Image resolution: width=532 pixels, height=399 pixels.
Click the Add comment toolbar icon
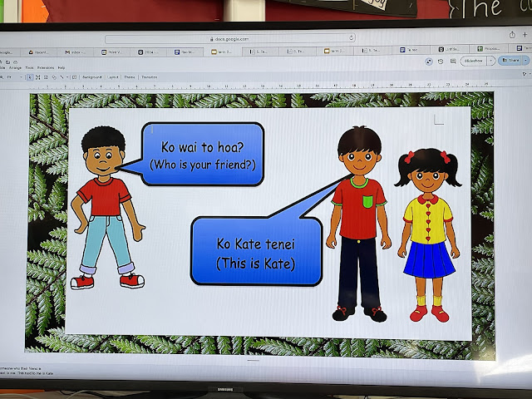[74, 77]
